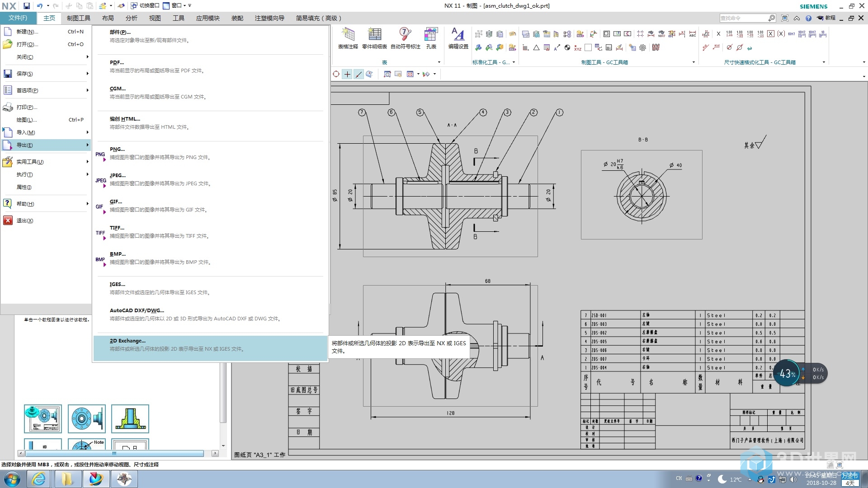Open the file explorer folder on taskbar
This screenshot has width=868, height=488.
pos(67,479)
